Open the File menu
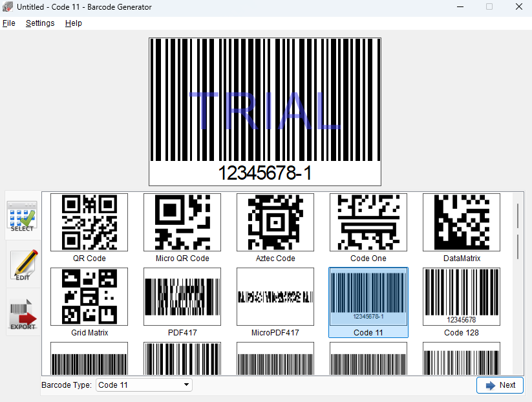The height and width of the screenshot is (402, 532). pyautogui.click(x=8, y=23)
